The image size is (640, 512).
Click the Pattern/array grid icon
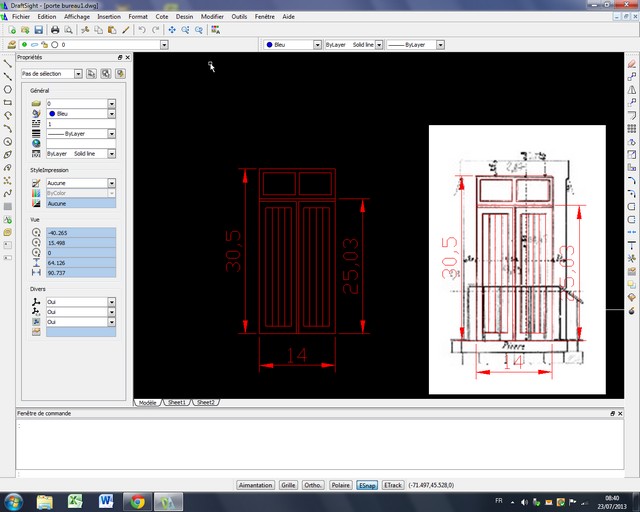(632, 128)
